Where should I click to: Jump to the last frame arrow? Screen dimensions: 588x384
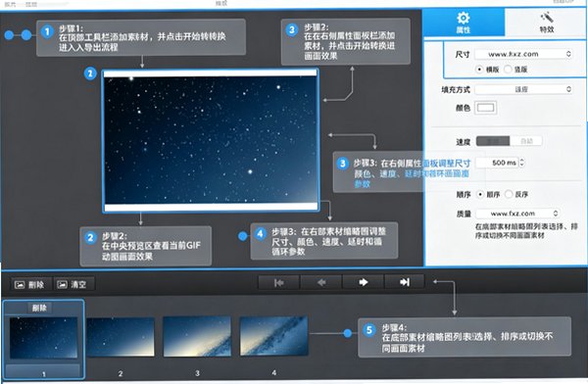coord(404,282)
